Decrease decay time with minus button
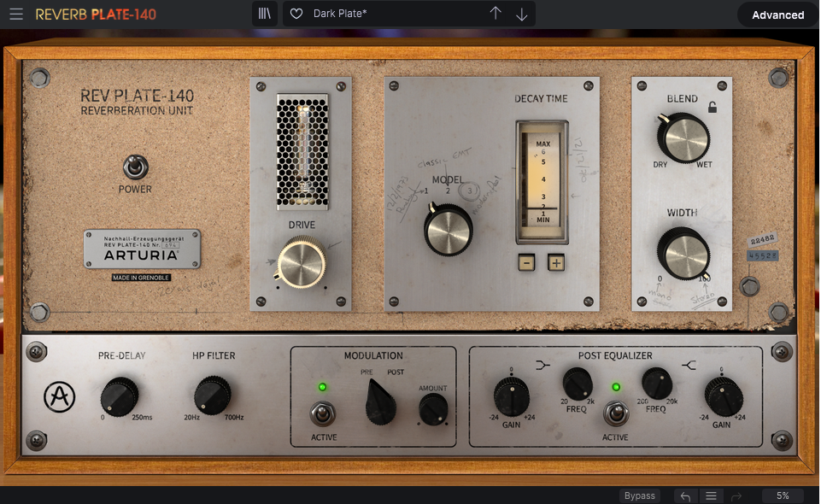This screenshot has height=504, width=821. pyautogui.click(x=527, y=263)
